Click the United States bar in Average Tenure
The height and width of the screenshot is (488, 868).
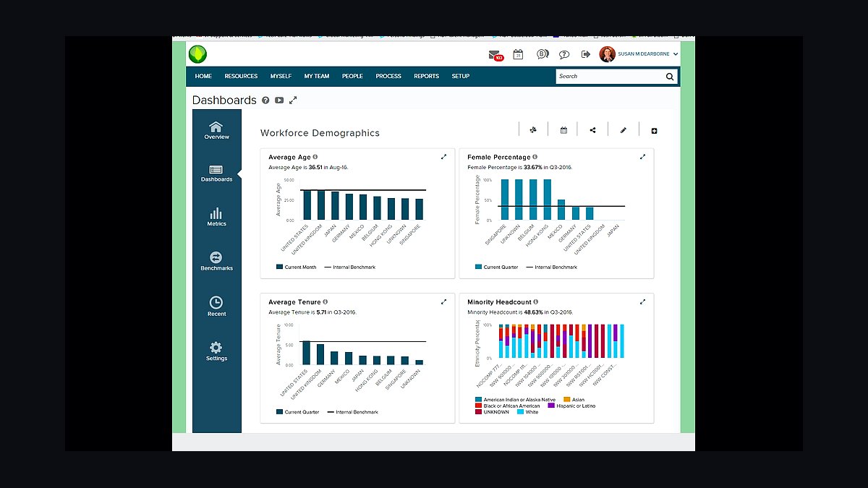(x=306, y=353)
